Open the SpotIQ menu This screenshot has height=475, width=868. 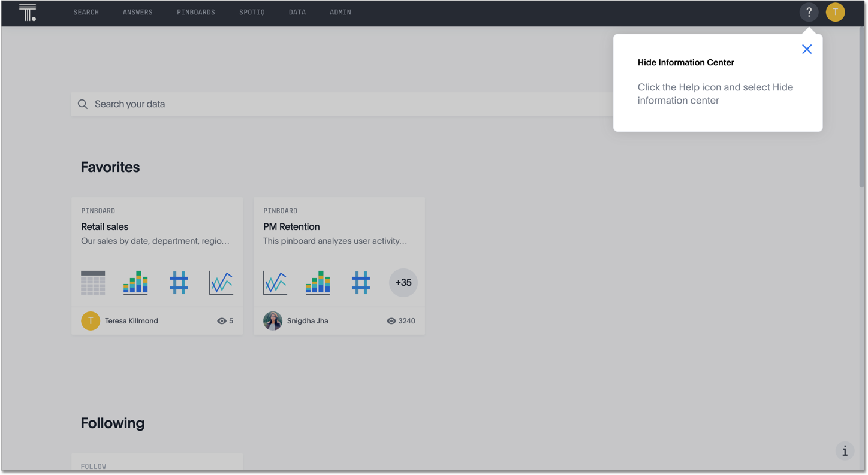pyautogui.click(x=252, y=12)
